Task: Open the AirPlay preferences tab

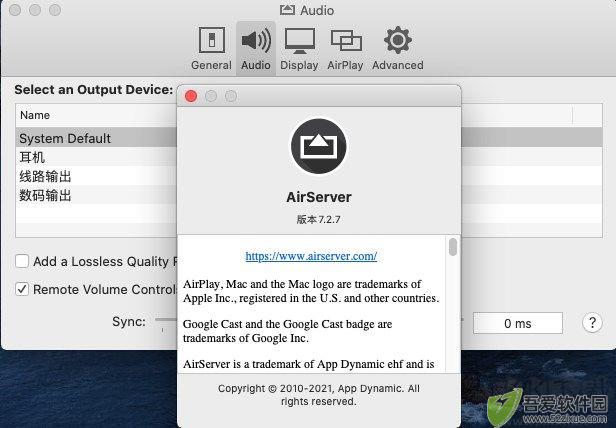Action: pos(345,49)
